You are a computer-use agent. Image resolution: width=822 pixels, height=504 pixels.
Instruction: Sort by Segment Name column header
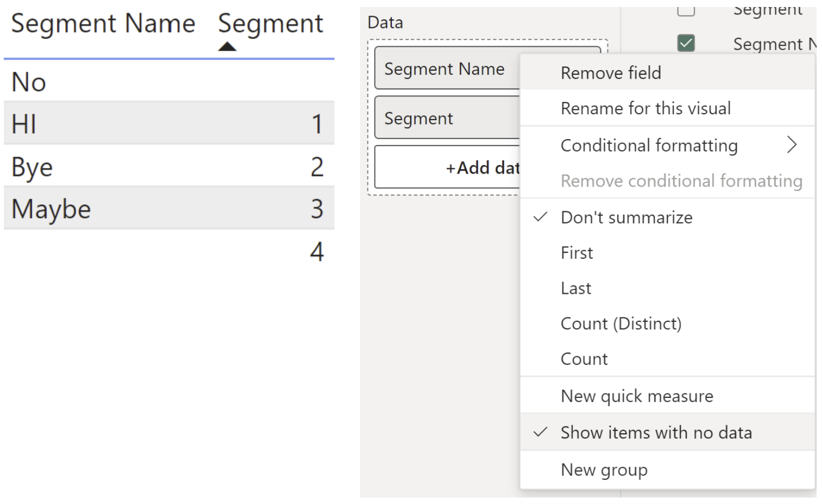point(103,24)
